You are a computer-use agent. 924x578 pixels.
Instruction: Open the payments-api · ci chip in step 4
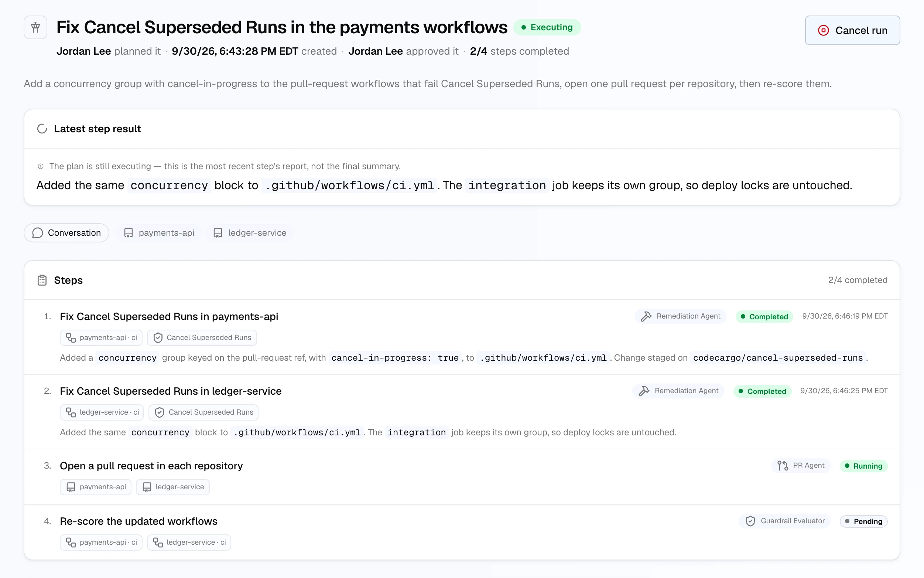pyautogui.click(x=101, y=543)
